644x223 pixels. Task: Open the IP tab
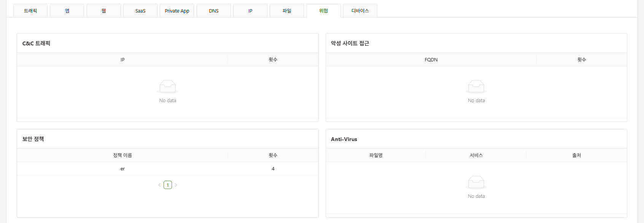pyautogui.click(x=250, y=11)
